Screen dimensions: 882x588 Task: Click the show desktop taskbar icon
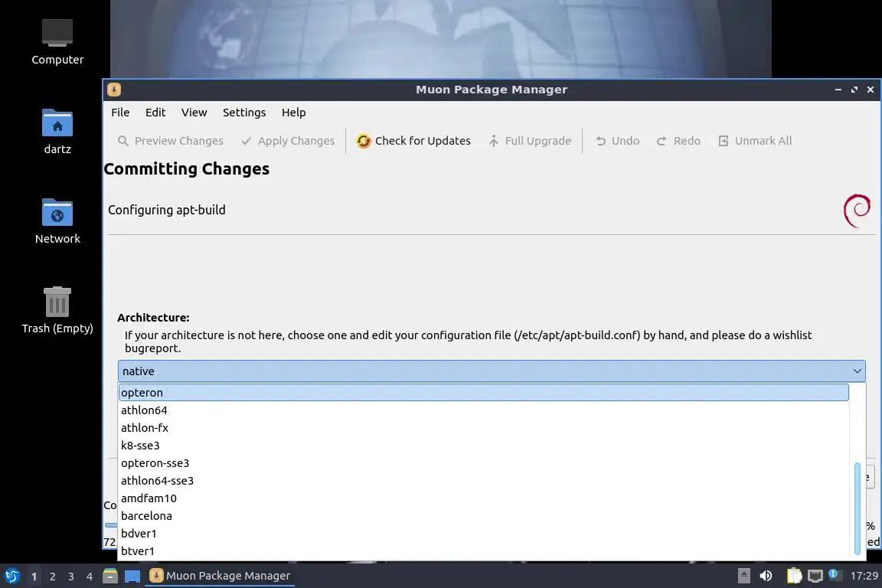[x=132, y=577]
